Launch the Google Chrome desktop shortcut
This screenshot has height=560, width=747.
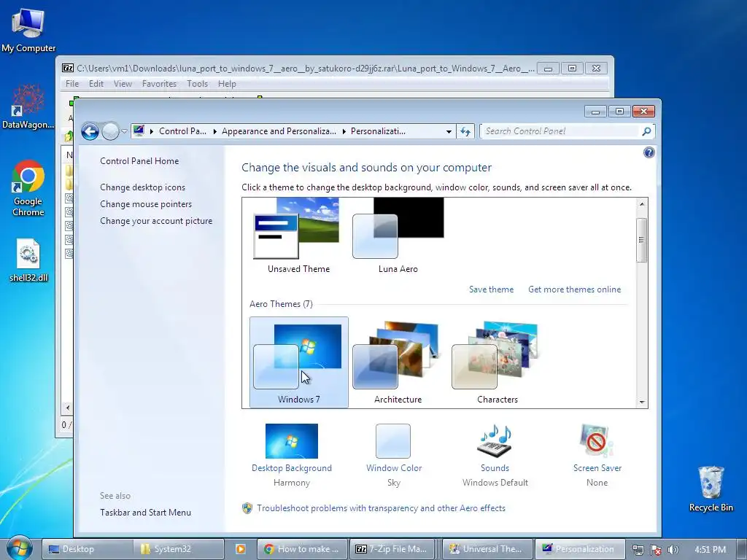coord(28,188)
